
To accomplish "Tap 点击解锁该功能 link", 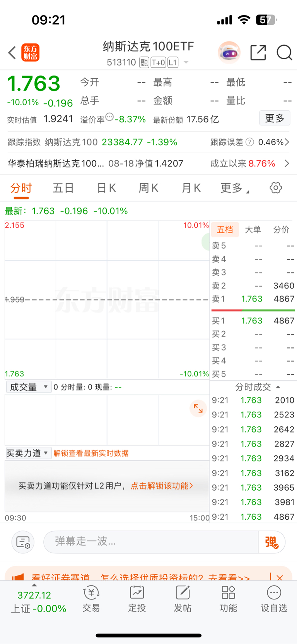I will tap(162, 486).
